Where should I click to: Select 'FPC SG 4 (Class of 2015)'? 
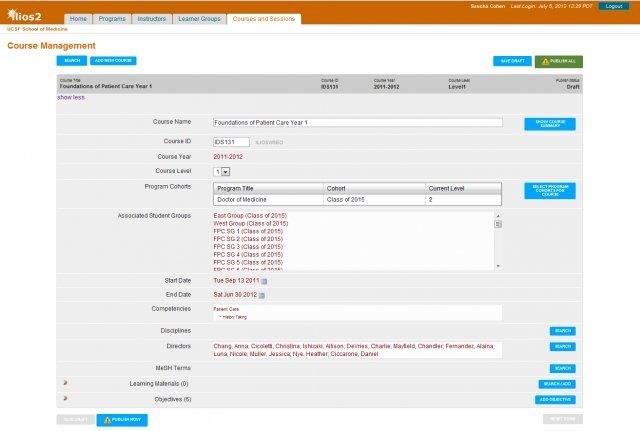(248, 255)
